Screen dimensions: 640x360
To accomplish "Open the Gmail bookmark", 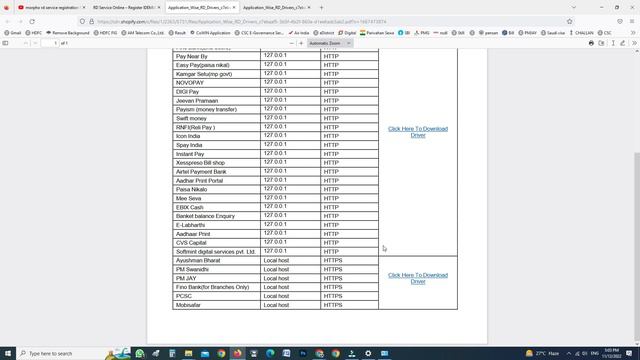I will point(13,33).
